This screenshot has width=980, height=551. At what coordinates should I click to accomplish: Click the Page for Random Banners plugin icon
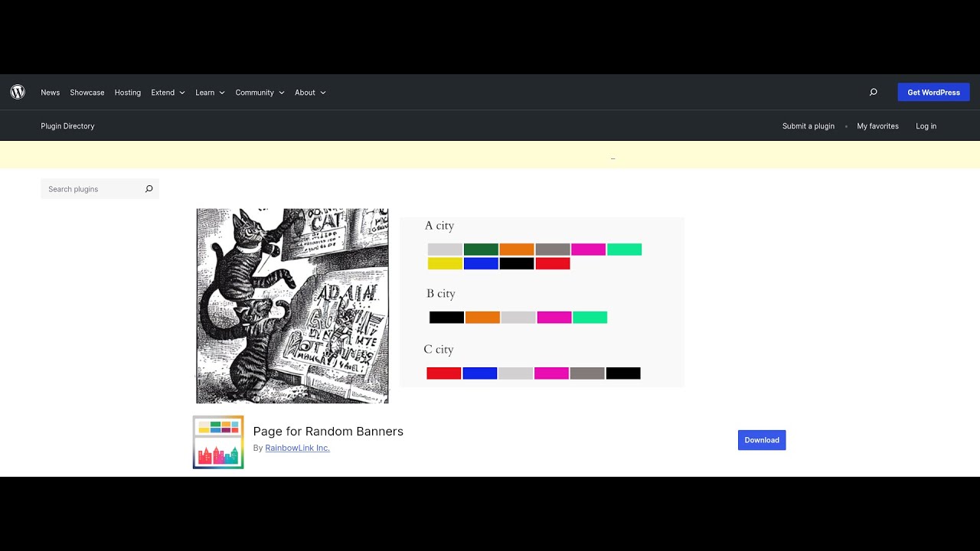pos(218,442)
